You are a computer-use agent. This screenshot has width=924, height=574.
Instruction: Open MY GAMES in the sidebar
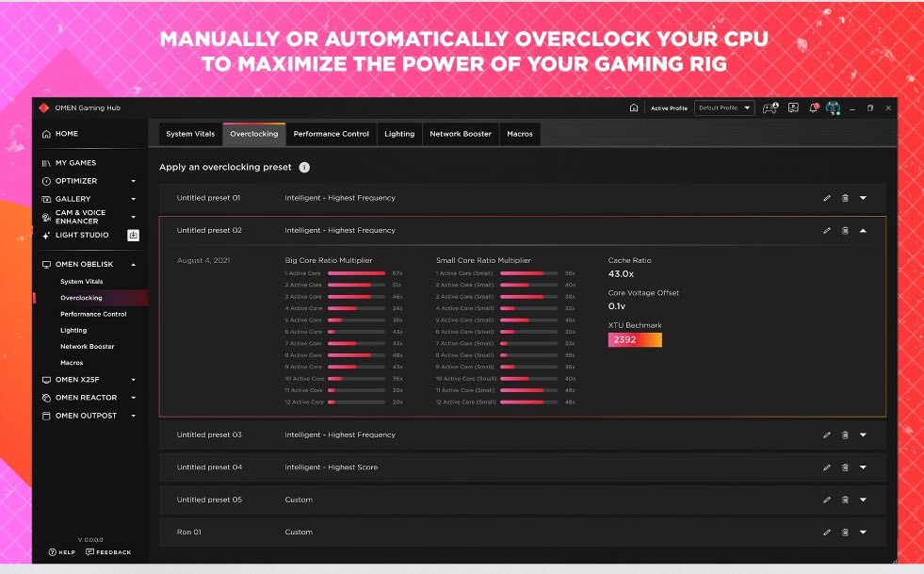(75, 163)
